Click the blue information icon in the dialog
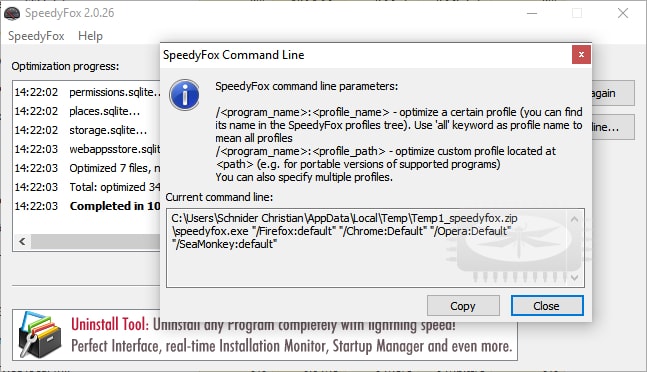Viewport: 647px width, 372px height. (x=184, y=95)
